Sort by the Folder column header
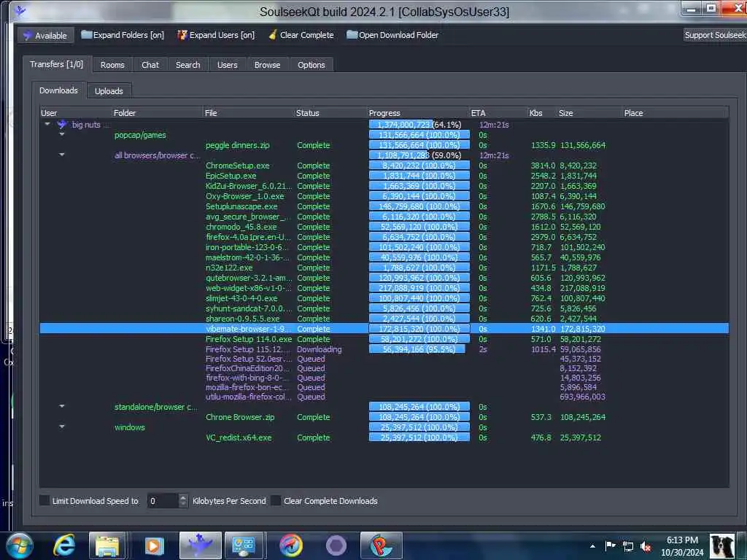747x560 pixels. (158, 113)
